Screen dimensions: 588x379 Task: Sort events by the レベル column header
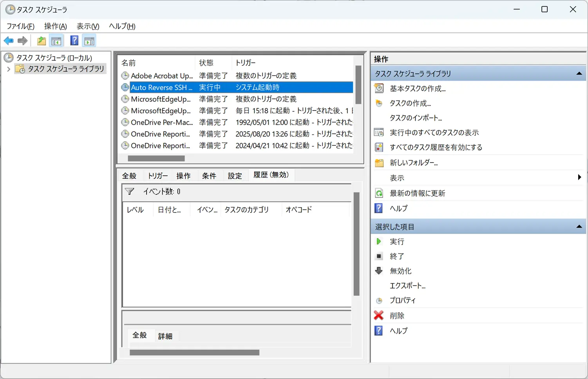(x=138, y=210)
